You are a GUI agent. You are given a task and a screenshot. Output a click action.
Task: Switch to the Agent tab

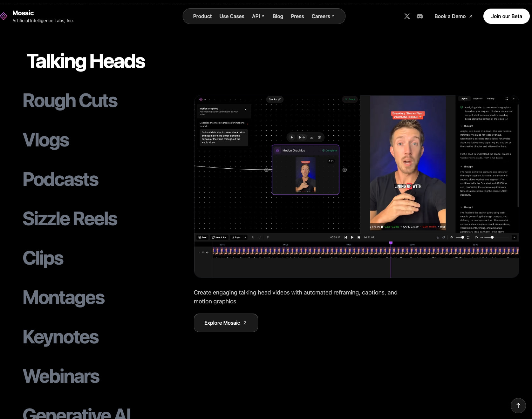(x=464, y=98)
